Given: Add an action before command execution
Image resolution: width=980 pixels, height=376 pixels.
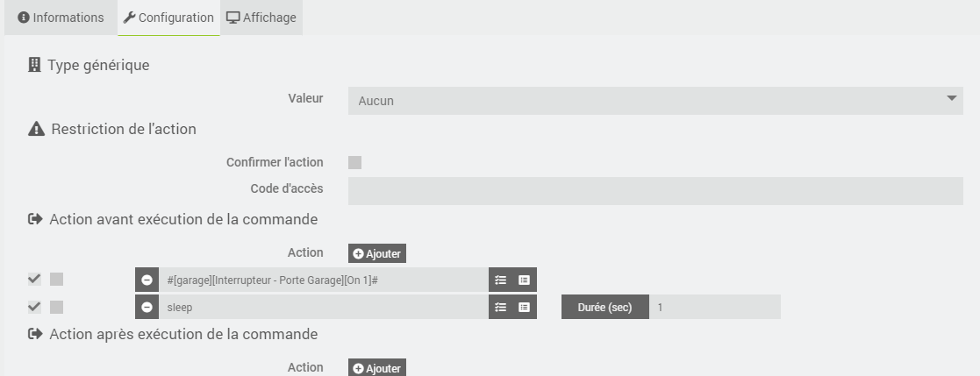Looking at the screenshot, I should 377,253.
